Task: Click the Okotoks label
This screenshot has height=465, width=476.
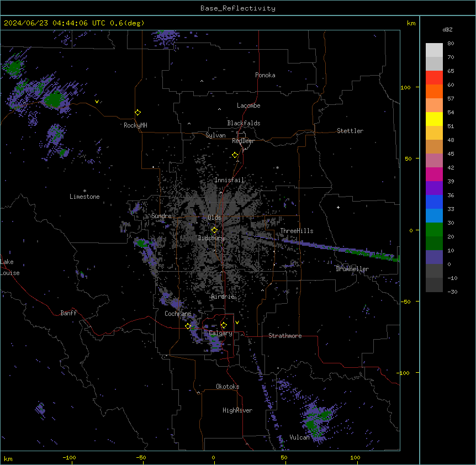Action: pos(228,387)
